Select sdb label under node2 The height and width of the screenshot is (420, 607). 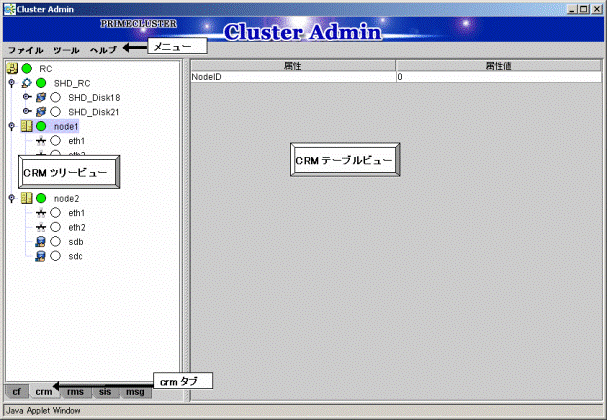tap(76, 242)
